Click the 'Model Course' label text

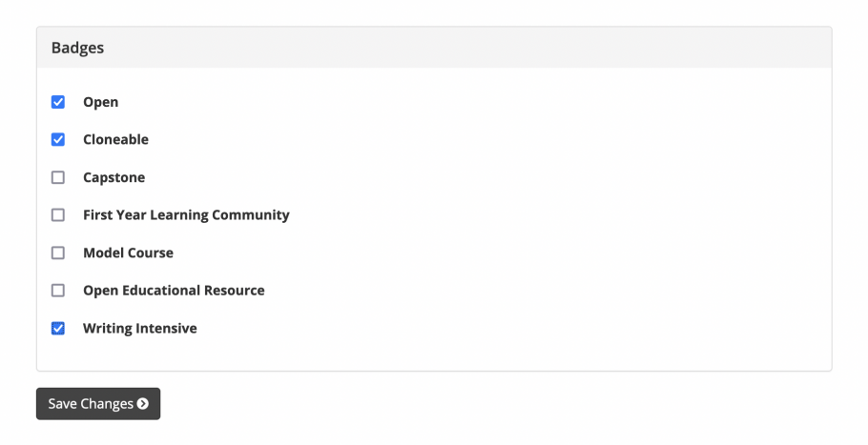[128, 253]
